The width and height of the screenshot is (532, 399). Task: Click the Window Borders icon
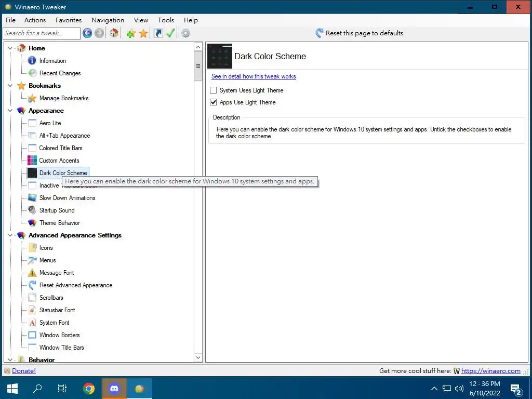point(32,335)
